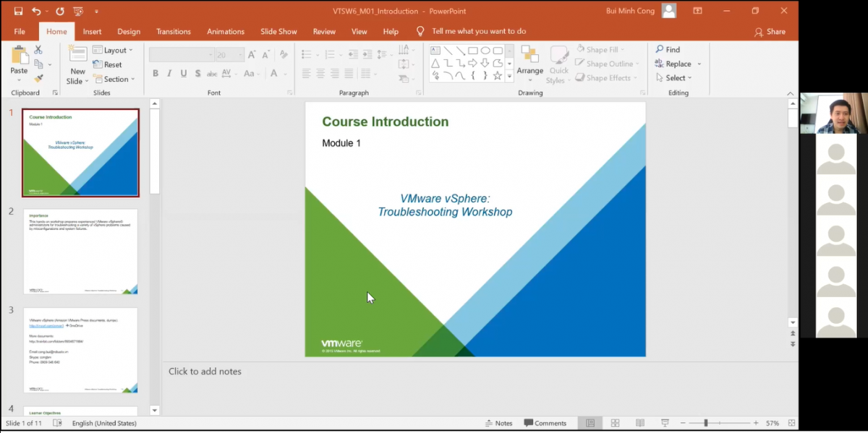
Task: Open Reading View from the status bar
Action: click(639, 423)
